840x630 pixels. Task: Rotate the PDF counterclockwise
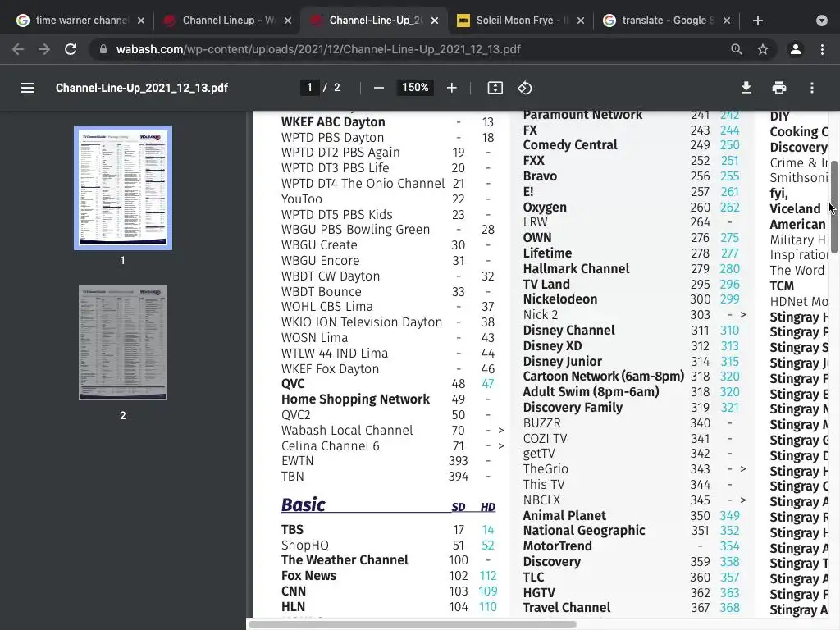pos(524,88)
